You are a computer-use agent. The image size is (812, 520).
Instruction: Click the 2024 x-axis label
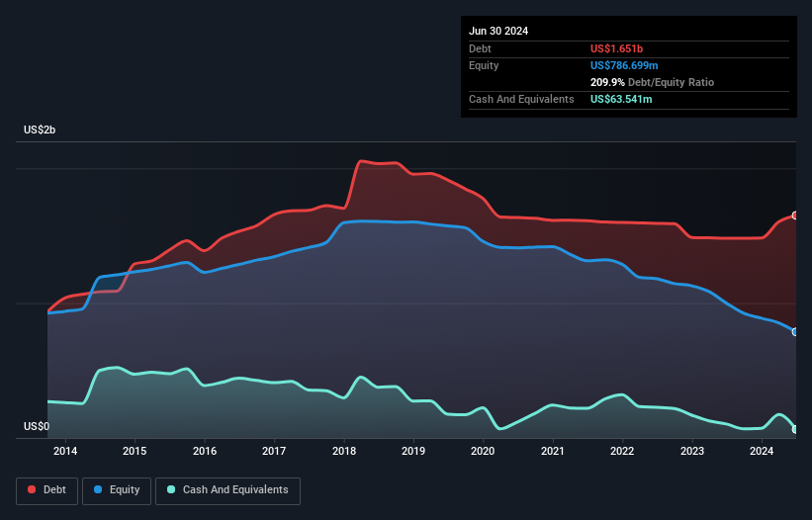pos(762,451)
